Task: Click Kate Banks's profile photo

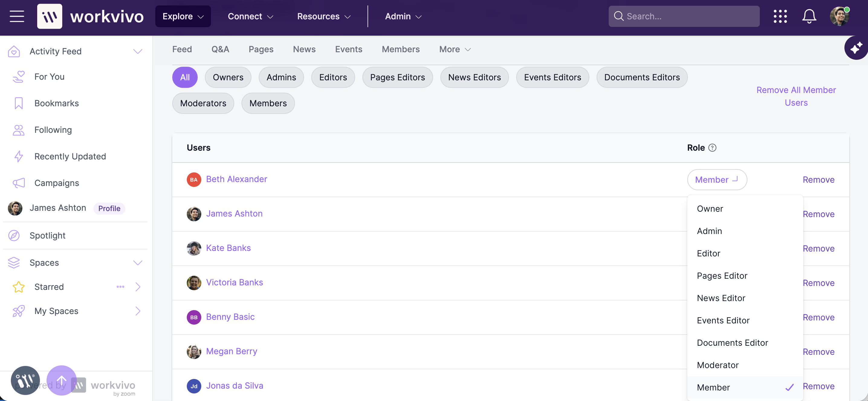Action: 194,249
